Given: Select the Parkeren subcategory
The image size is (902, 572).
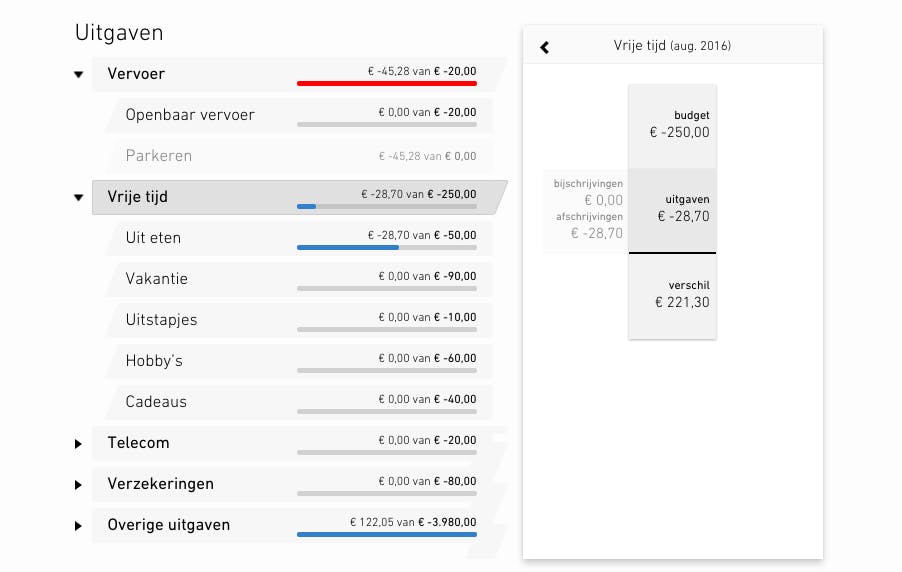Looking at the screenshot, I should (x=159, y=156).
